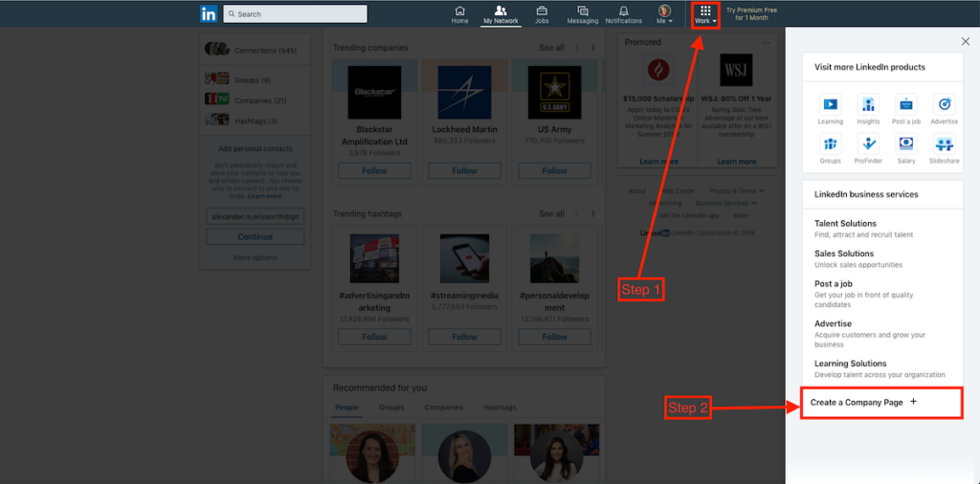
Task: Follow #personaldevelopment hashtag
Action: tap(554, 337)
